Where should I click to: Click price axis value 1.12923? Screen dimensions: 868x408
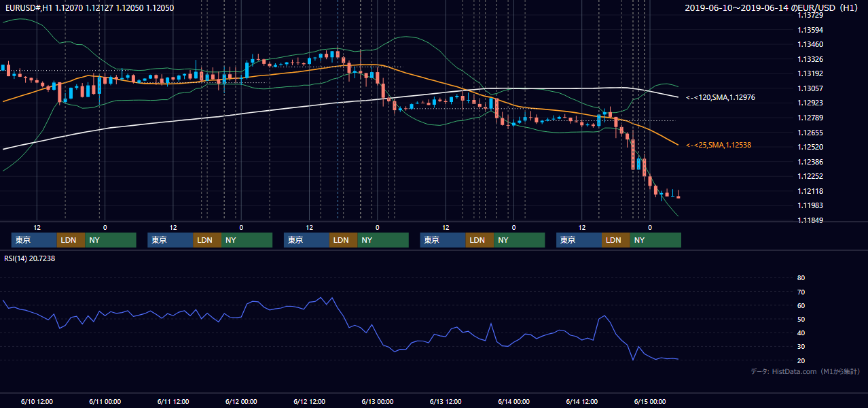point(810,103)
